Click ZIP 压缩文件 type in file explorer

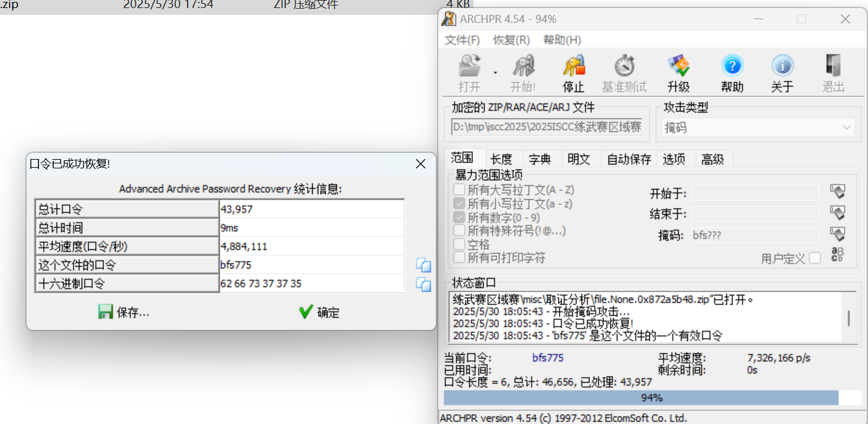(306, 5)
